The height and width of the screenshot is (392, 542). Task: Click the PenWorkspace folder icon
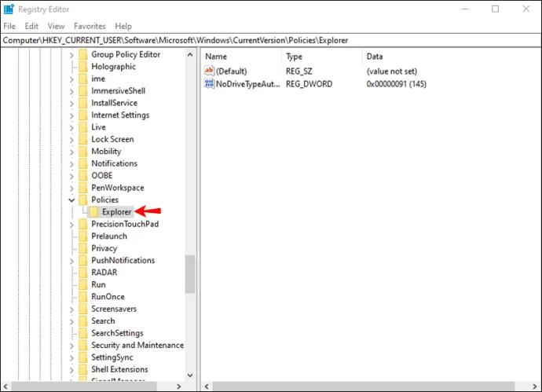tap(83, 188)
